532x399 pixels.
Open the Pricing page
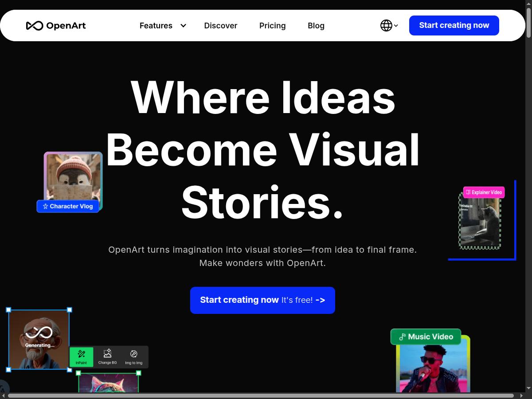(272, 26)
